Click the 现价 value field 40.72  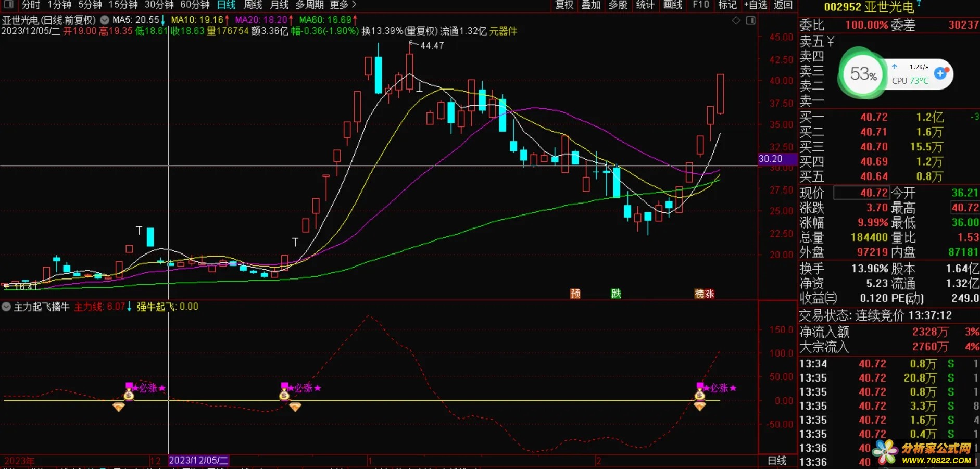[x=862, y=193]
